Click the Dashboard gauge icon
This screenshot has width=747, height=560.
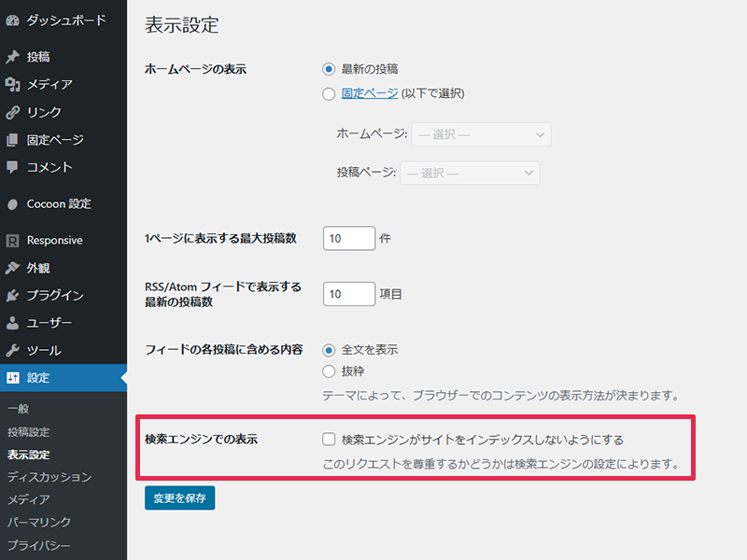13,20
